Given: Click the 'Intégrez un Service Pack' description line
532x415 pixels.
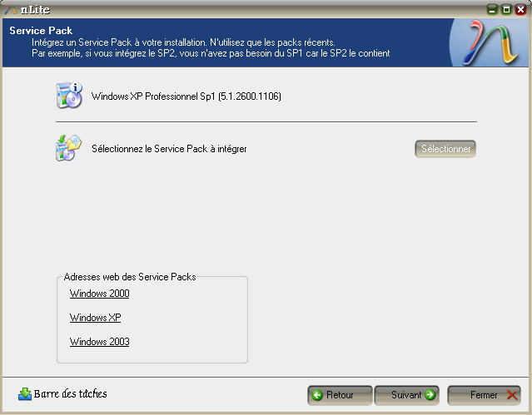Looking at the screenshot, I should click(183, 42).
